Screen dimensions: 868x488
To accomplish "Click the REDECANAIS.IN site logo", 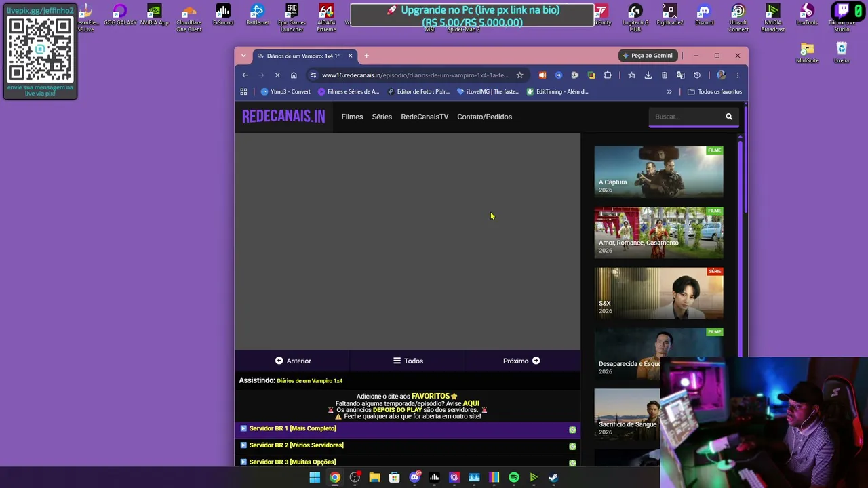I will [283, 117].
